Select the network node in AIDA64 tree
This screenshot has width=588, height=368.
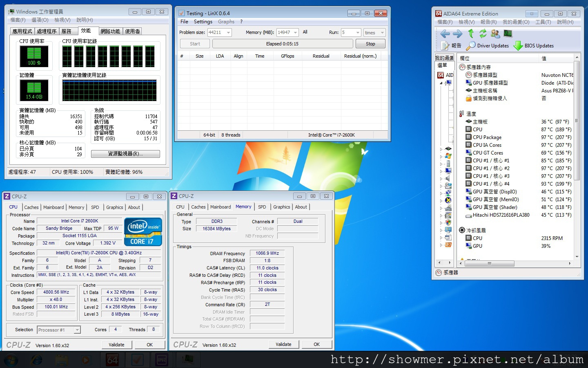[448, 193]
